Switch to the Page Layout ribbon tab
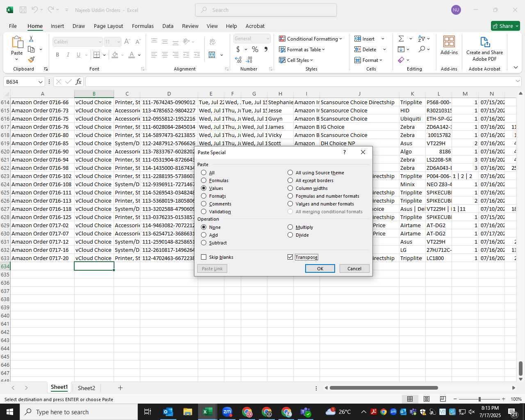Viewport: 525px width, 420px height. click(x=108, y=26)
